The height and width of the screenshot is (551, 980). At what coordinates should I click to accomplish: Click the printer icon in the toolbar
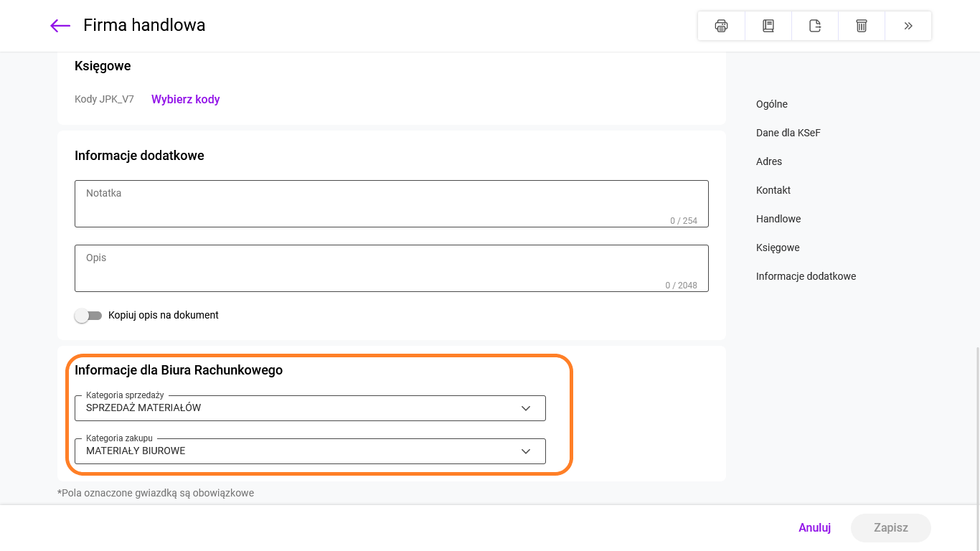pyautogui.click(x=721, y=26)
